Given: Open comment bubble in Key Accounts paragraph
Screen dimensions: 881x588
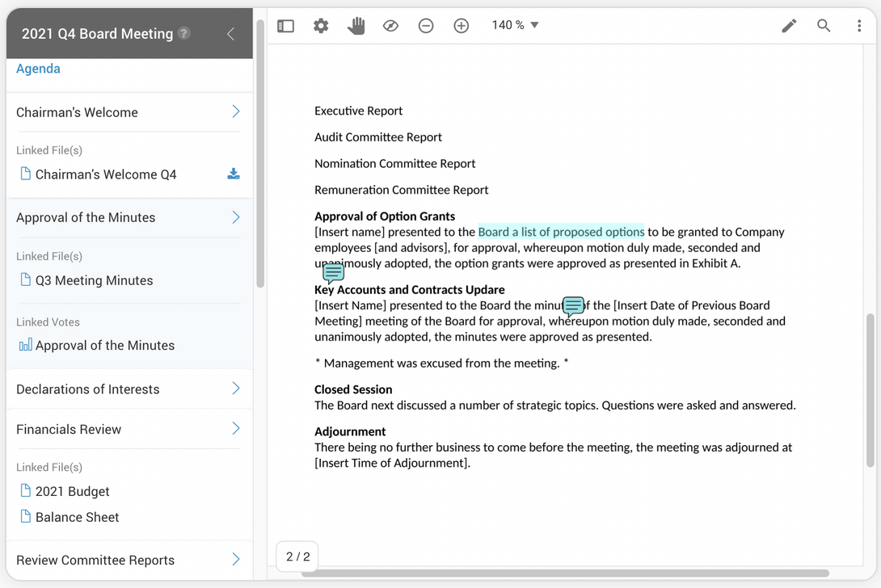Looking at the screenshot, I should click(x=573, y=307).
